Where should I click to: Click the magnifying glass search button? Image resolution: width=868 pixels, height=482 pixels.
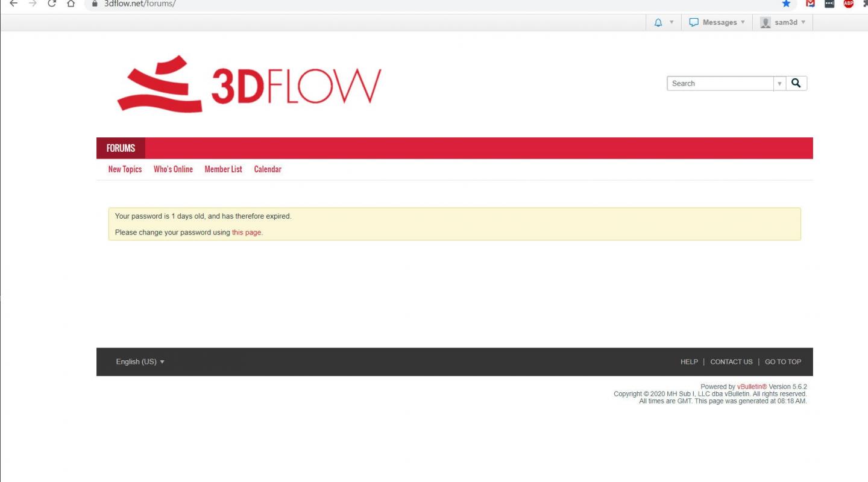[x=796, y=83]
